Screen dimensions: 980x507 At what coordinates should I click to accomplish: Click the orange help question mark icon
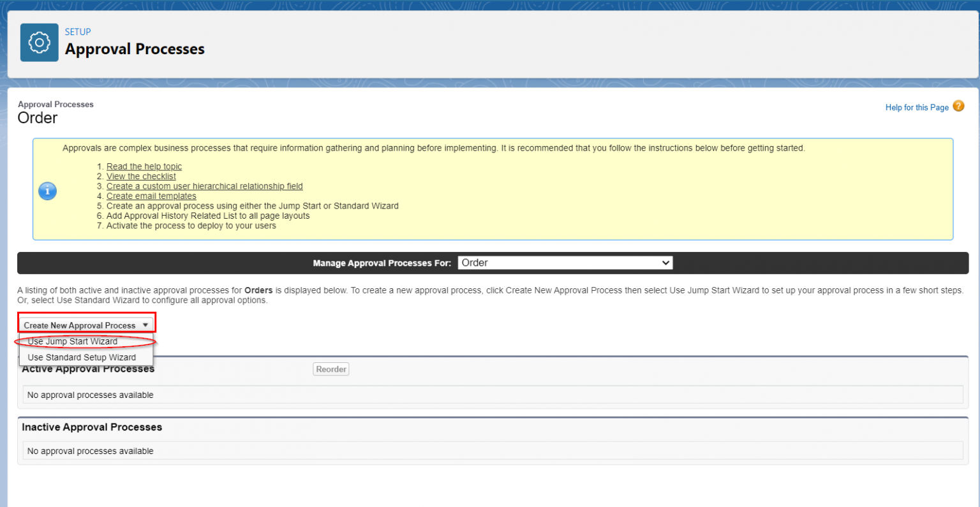coord(958,106)
